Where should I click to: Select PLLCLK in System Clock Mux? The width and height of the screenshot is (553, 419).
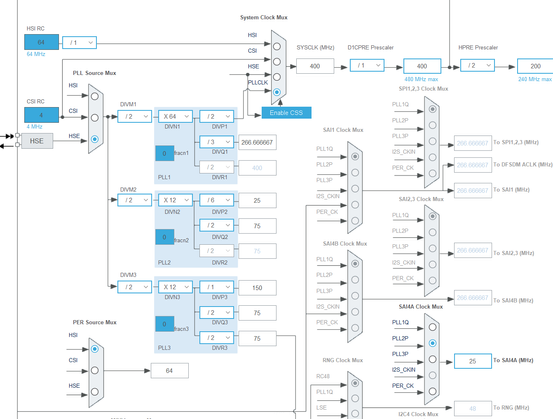click(x=277, y=92)
